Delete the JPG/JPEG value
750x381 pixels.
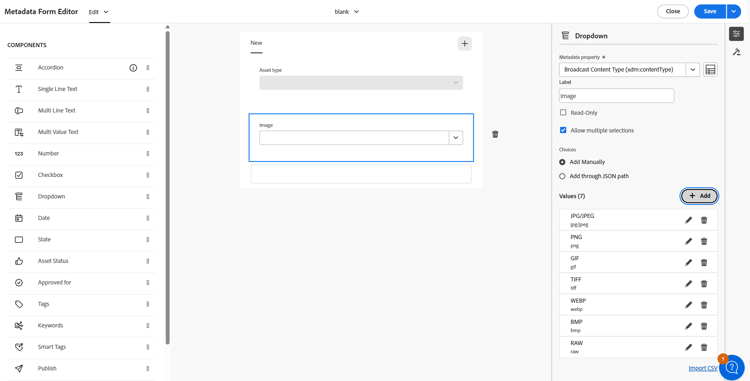coord(704,220)
